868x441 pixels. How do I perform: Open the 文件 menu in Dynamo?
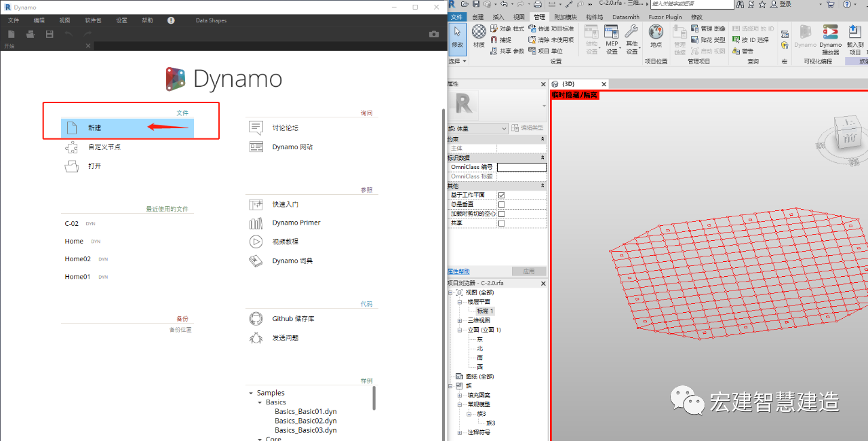coord(14,20)
